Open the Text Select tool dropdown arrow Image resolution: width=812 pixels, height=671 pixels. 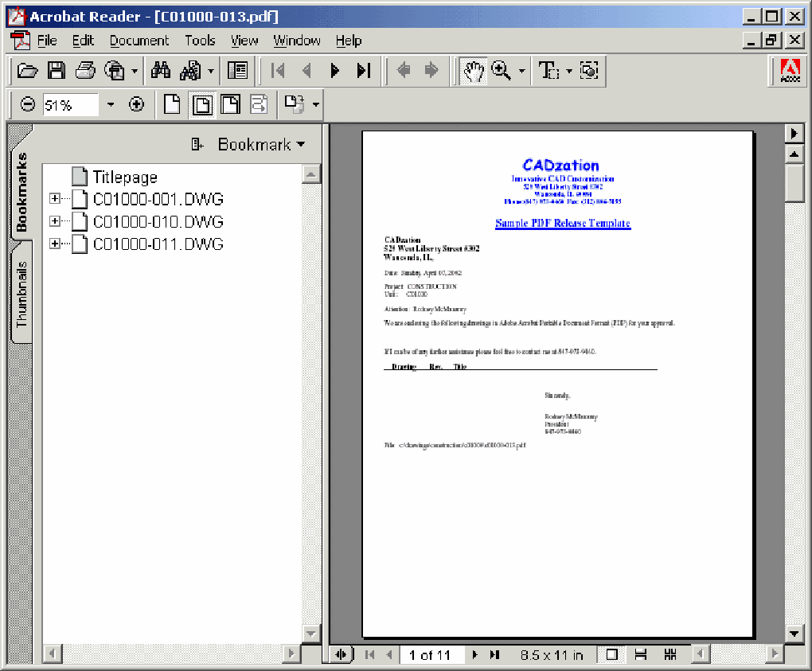click(569, 70)
